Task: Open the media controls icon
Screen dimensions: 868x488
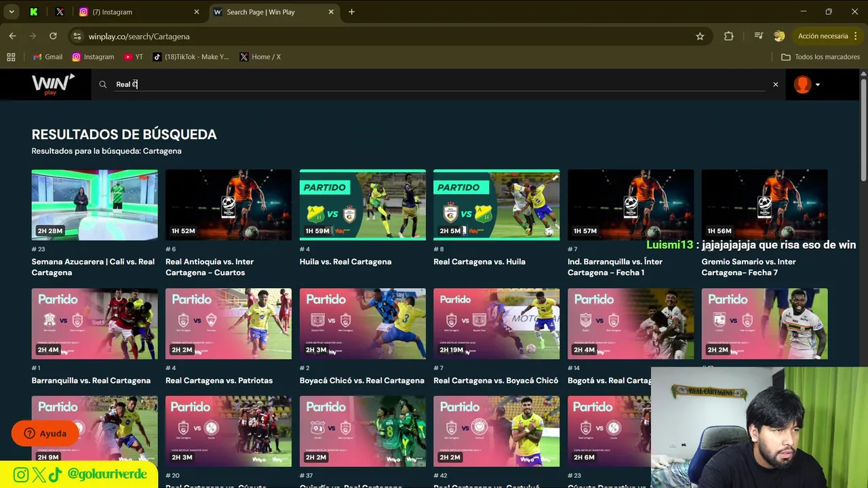Action: pyautogui.click(x=759, y=36)
